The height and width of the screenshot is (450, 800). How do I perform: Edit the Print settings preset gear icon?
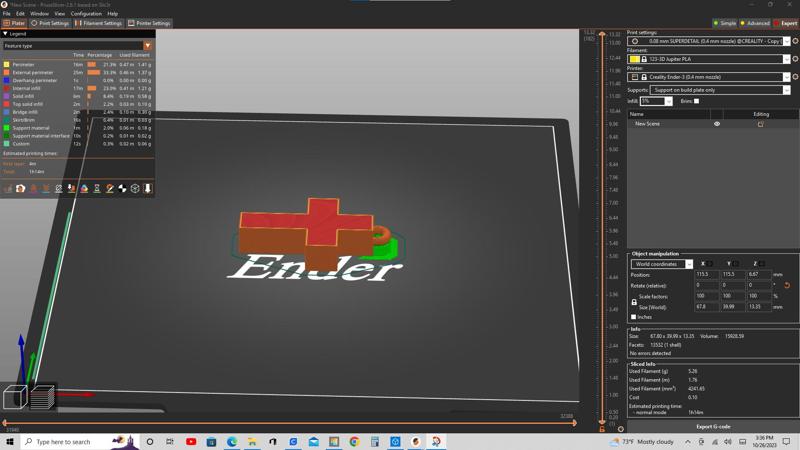coord(795,41)
